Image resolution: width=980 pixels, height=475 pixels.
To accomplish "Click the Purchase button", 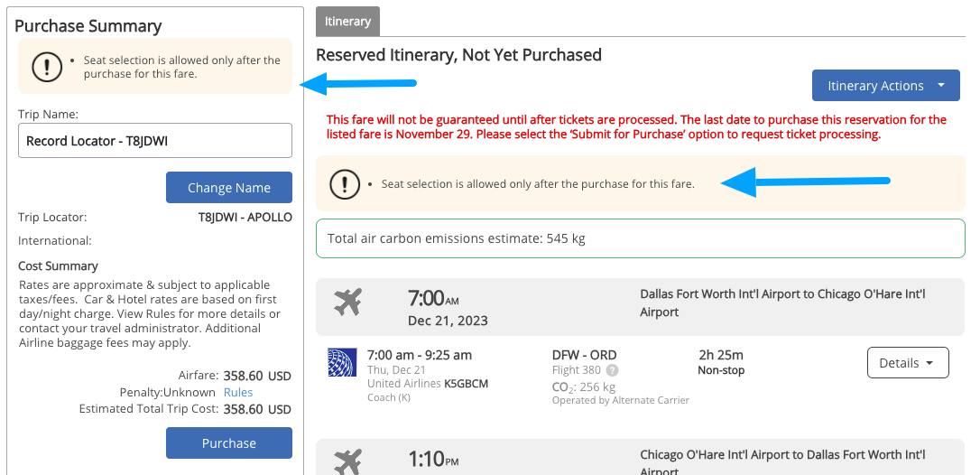I will click(229, 443).
